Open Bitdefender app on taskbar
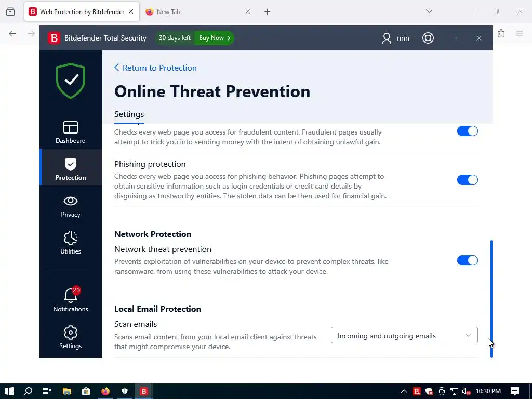The image size is (532, 399). point(144,391)
